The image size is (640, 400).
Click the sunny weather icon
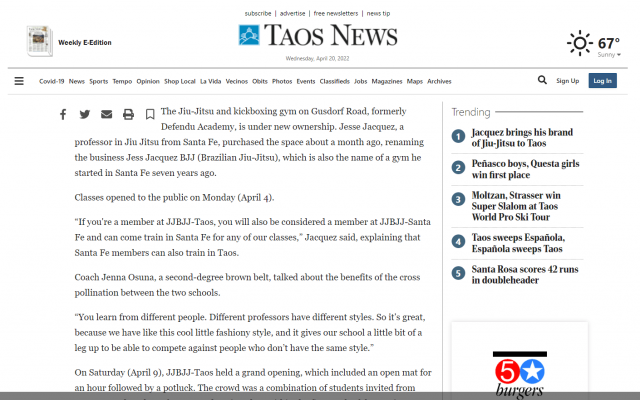pyautogui.click(x=579, y=43)
